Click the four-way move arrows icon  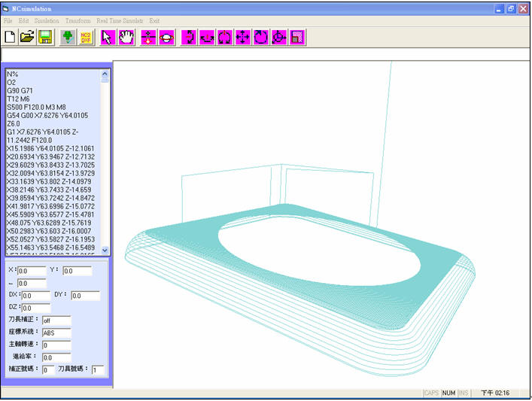(242, 37)
